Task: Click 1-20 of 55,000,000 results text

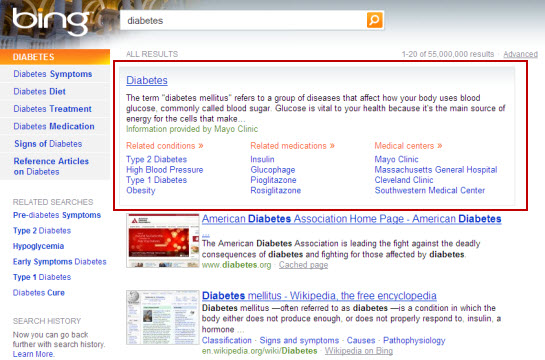Action: [448, 54]
